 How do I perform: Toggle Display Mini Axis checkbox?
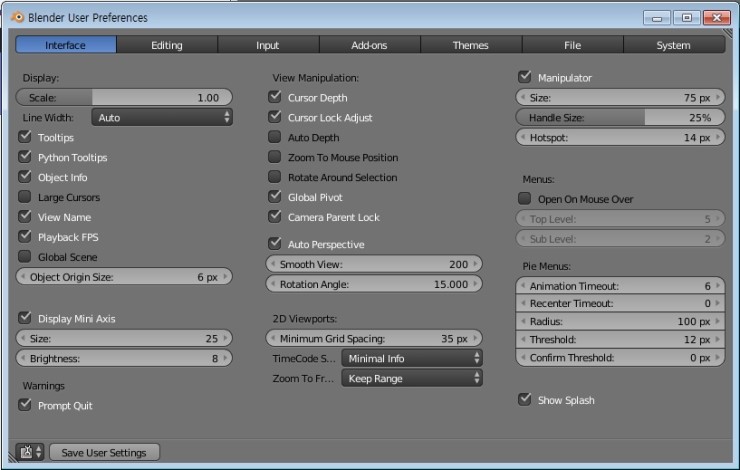(x=25, y=318)
